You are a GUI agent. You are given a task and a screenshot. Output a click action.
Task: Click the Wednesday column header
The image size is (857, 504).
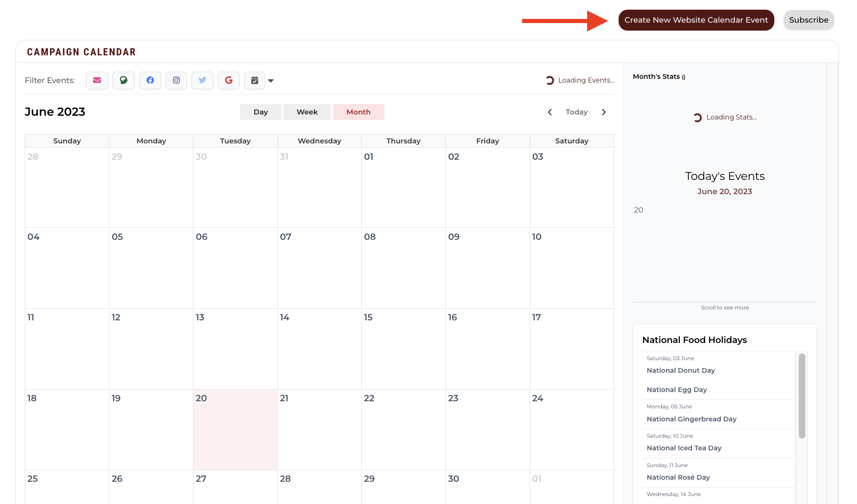(x=319, y=141)
